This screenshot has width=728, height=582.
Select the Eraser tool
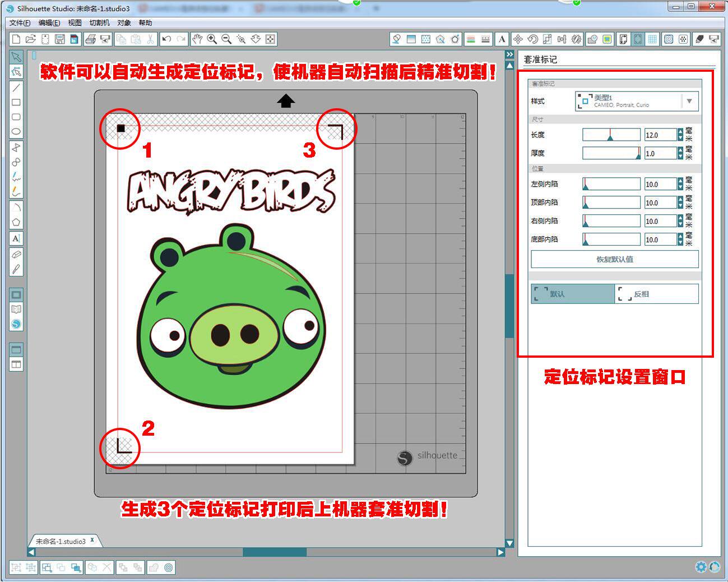pyautogui.click(x=16, y=254)
